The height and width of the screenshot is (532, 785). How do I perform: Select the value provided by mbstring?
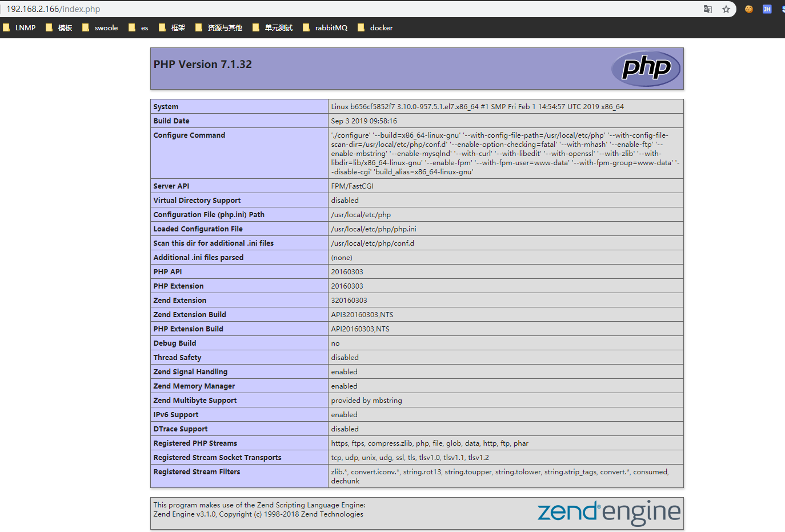366,401
